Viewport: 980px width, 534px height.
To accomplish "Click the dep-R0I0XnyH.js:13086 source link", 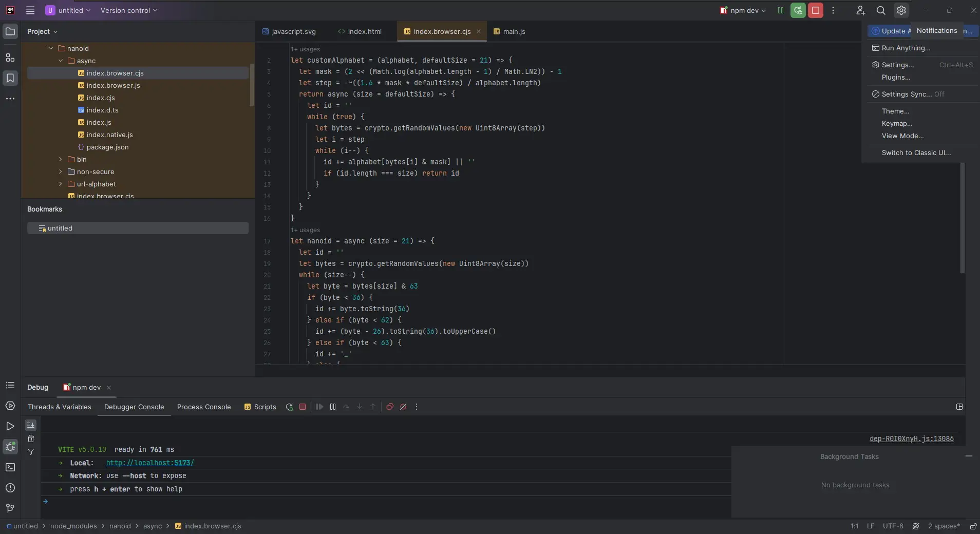I will coord(911,438).
